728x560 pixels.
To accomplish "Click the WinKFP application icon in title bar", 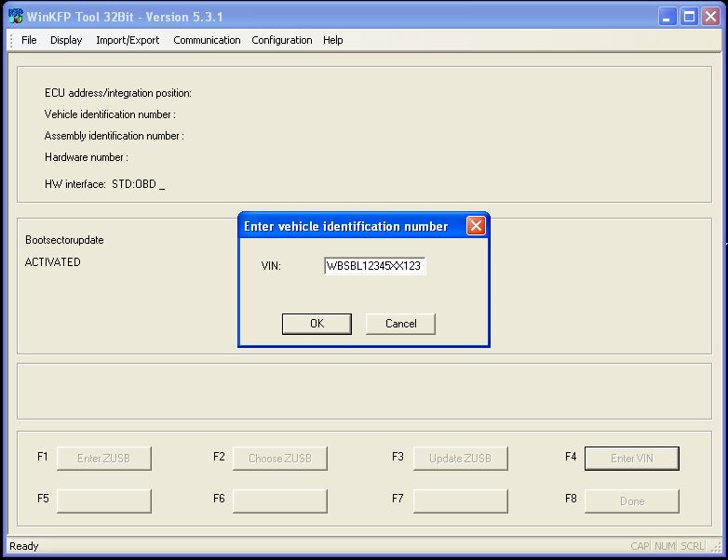I will (15, 16).
